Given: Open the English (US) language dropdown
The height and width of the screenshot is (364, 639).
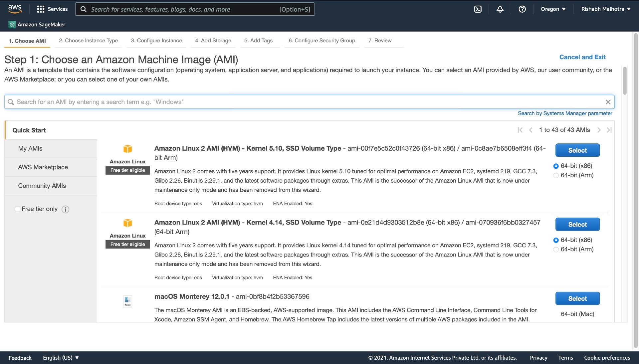Looking at the screenshot, I should [x=61, y=358].
